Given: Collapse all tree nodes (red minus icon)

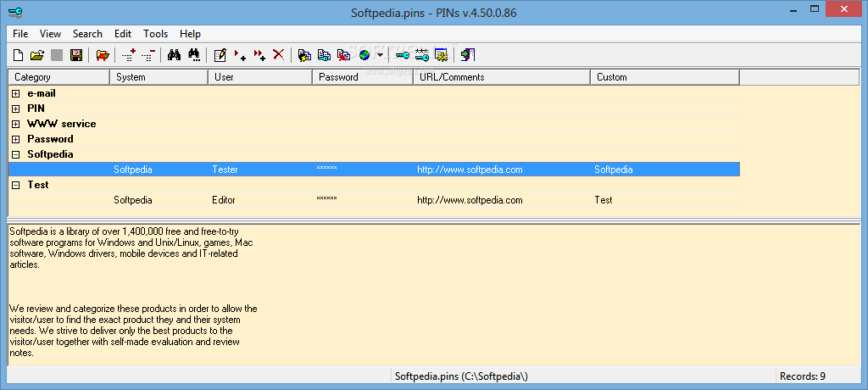Looking at the screenshot, I should coord(148,55).
